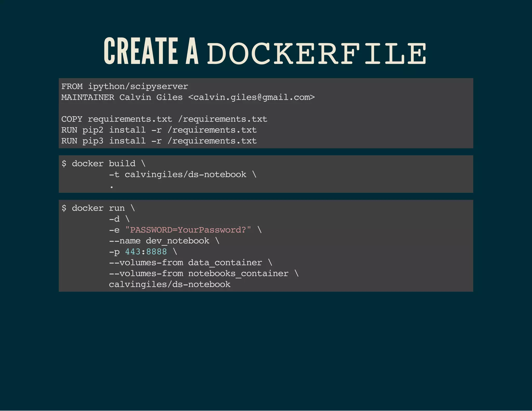Screen dimensions: 532x411
Task: Click the pink PASSWORD=YourPassword? string
Action: 188,230
